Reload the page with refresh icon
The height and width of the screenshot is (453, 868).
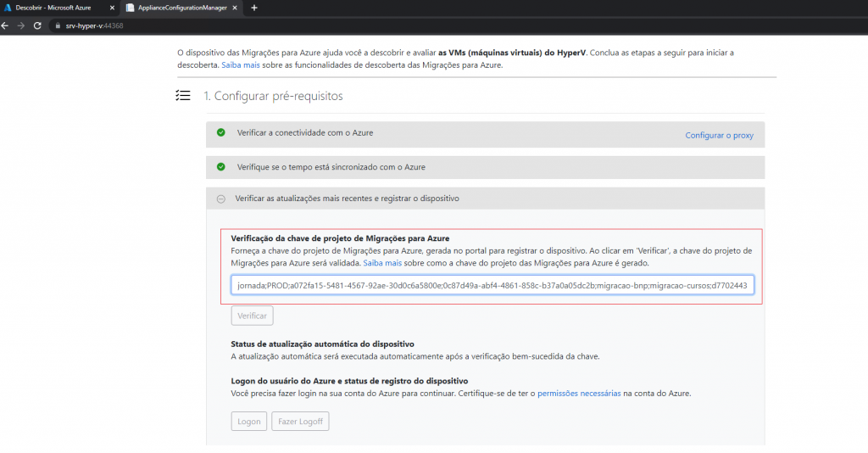click(37, 25)
